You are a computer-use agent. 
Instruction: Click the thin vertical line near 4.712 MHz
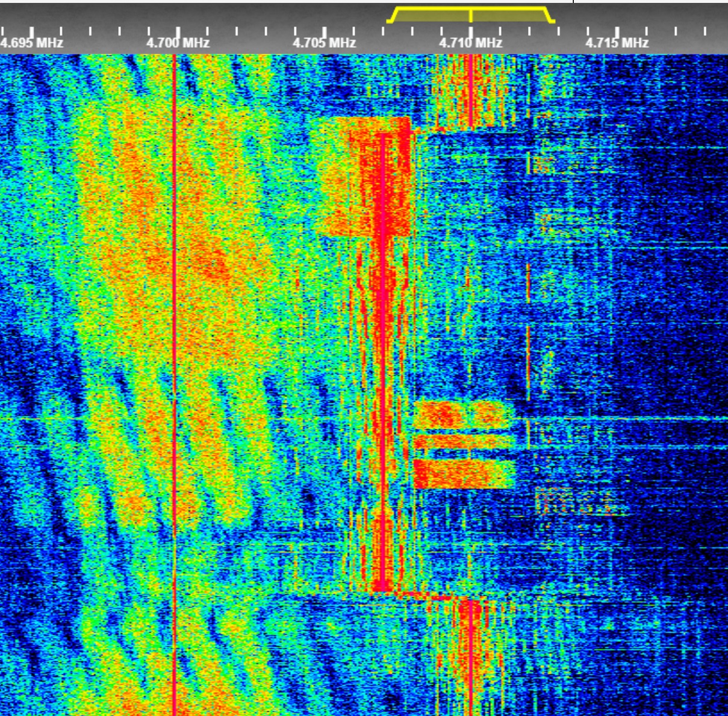[x=528, y=301]
